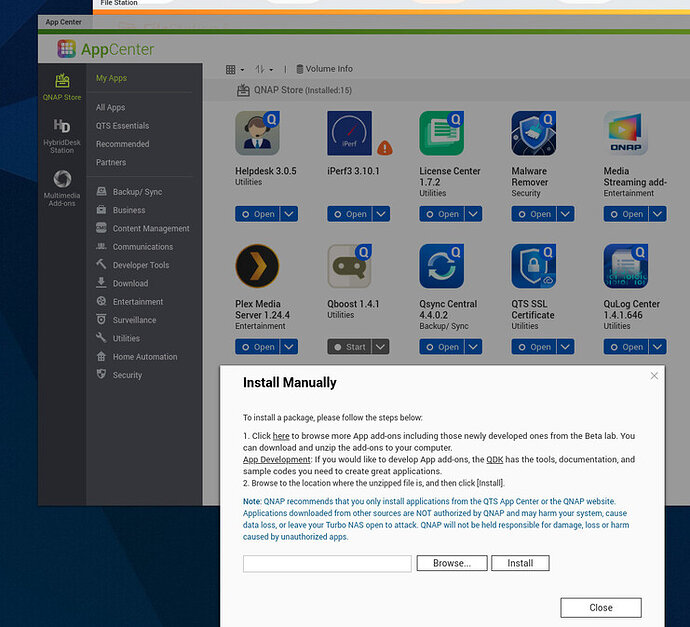690x627 pixels.
Task: Click the QTS SSL Certificate icon
Action: 533,266
